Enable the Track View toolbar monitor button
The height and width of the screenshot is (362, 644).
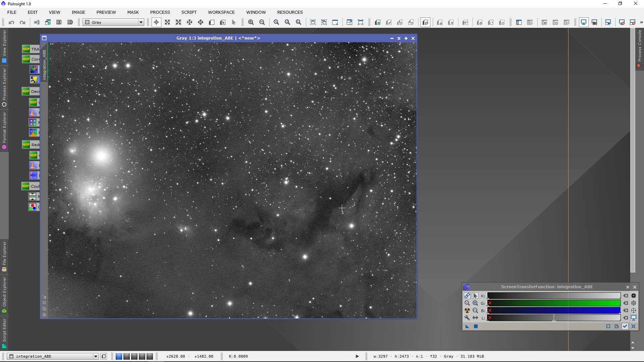pos(584,22)
